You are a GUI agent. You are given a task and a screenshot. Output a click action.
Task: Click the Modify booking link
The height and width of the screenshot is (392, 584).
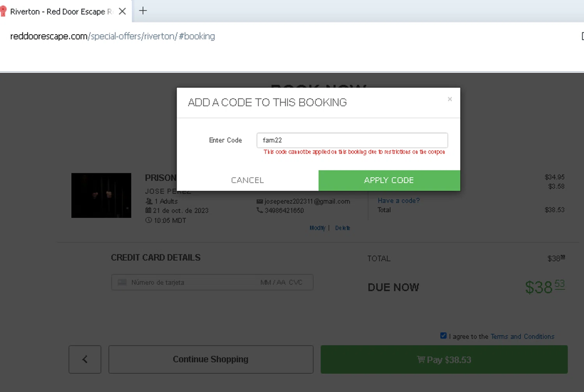pyautogui.click(x=317, y=228)
